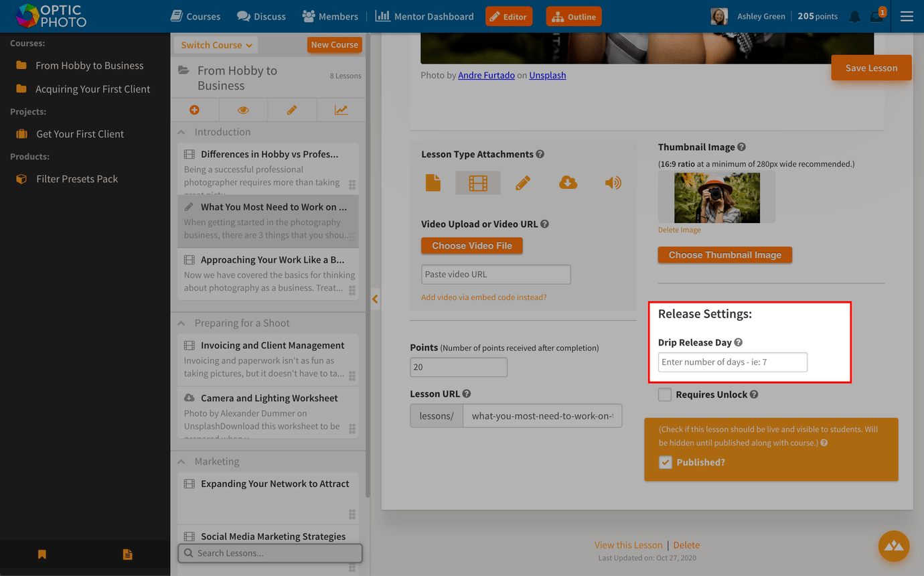Switch to the Discuss section
This screenshot has width=924, height=576.
(260, 15)
